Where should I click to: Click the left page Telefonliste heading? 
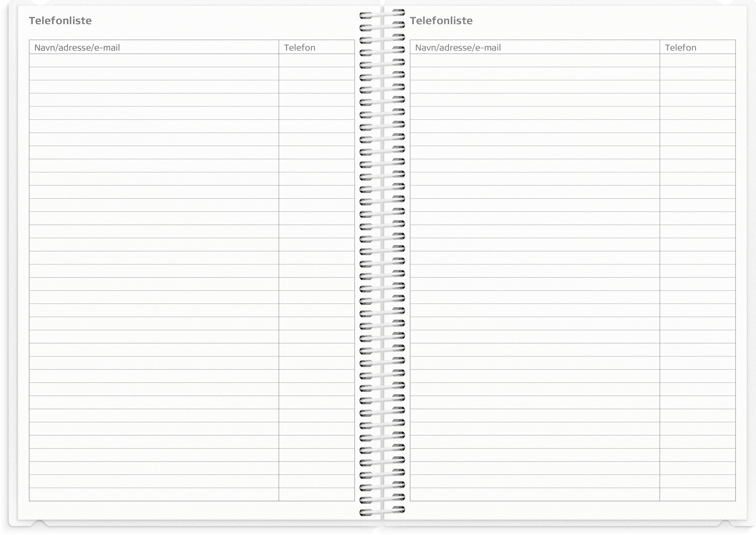[x=60, y=21]
